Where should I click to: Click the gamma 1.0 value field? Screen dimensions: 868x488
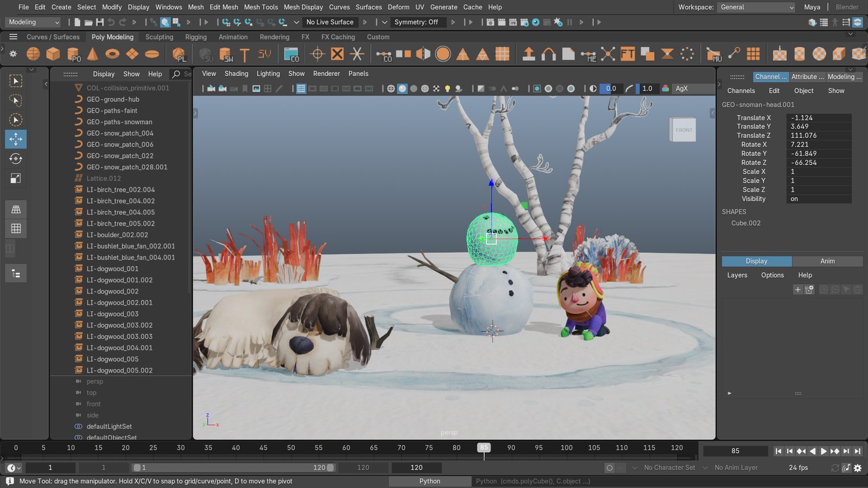pyautogui.click(x=647, y=88)
